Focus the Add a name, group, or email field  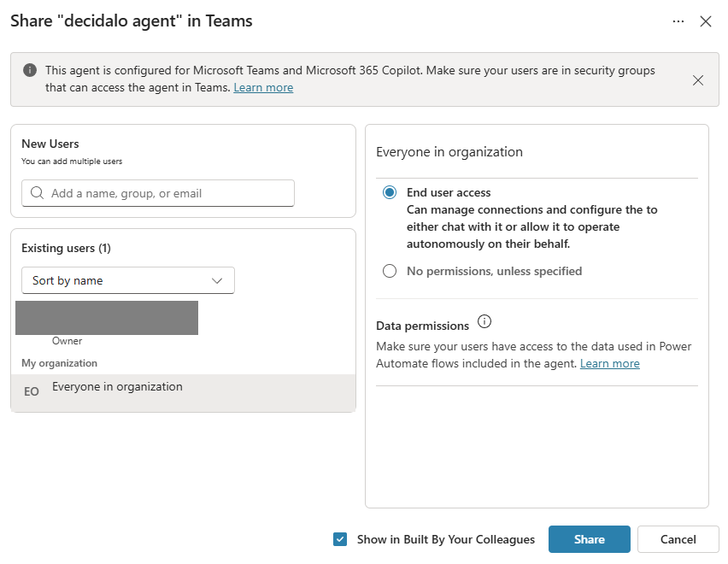click(158, 193)
